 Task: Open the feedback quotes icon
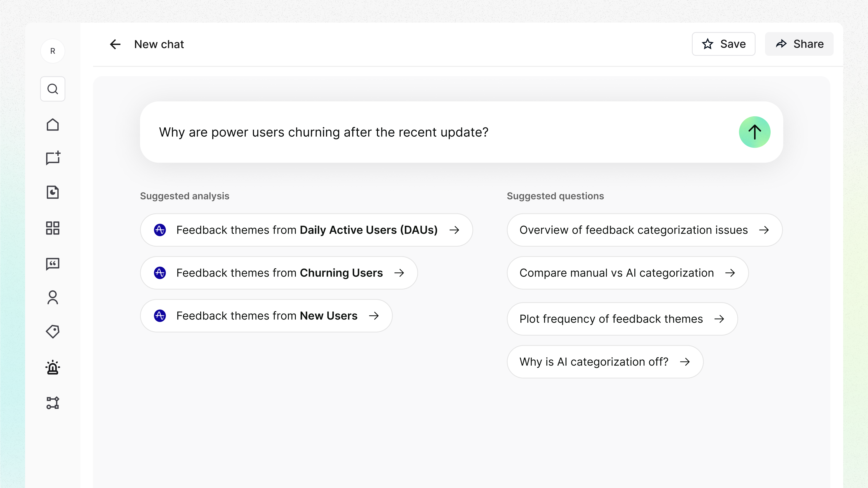(x=53, y=264)
